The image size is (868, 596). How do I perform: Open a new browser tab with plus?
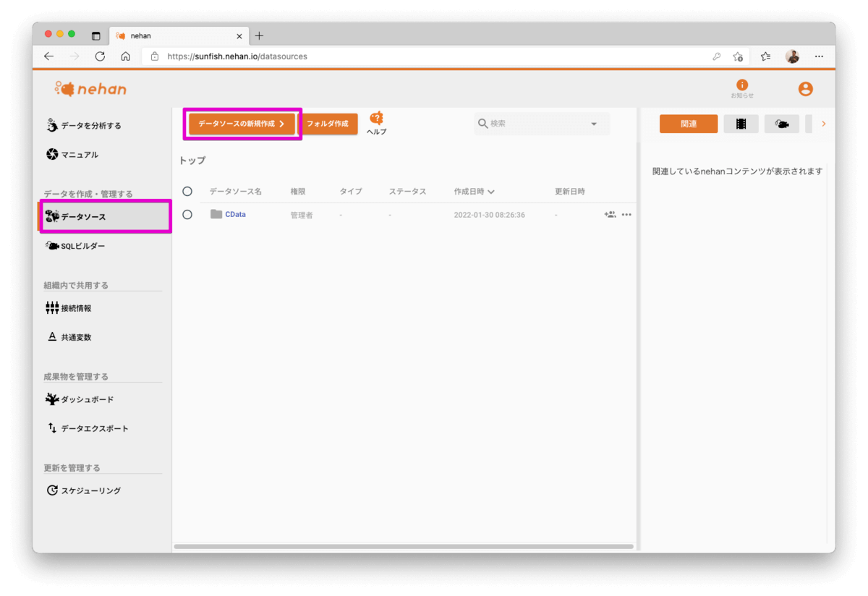(x=260, y=35)
